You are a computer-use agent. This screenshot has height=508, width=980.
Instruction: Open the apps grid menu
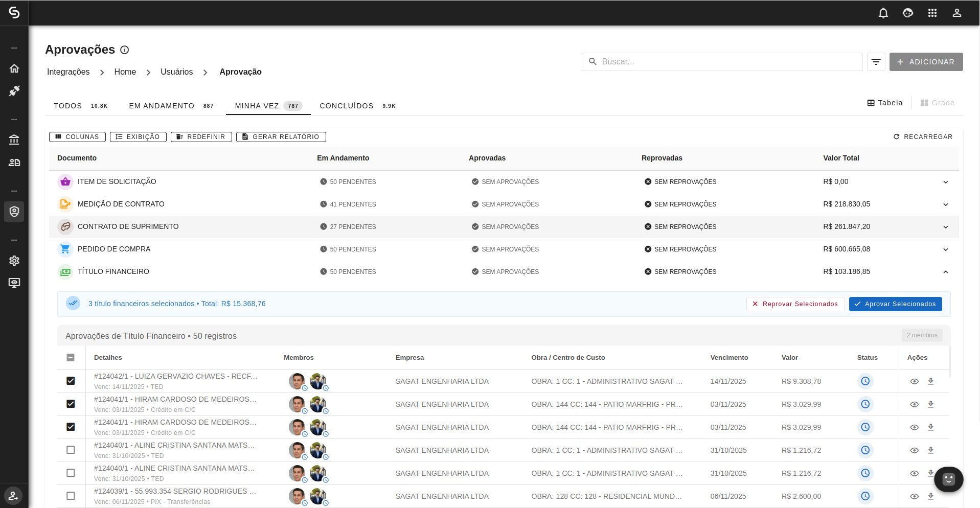pyautogui.click(x=932, y=13)
